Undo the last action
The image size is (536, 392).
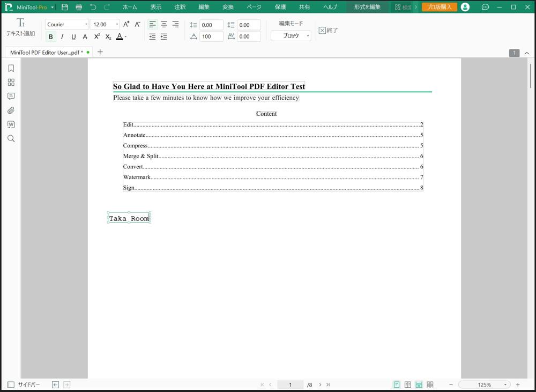pyautogui.click(x=93, y=7)
